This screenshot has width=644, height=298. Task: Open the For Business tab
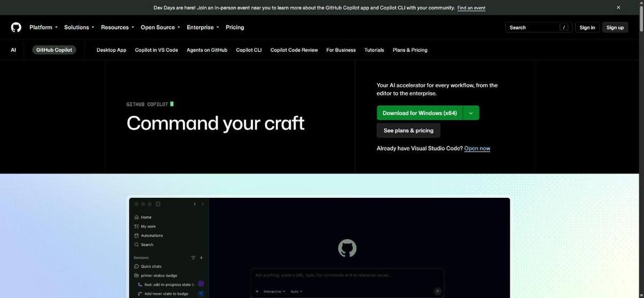pos(341,50)
